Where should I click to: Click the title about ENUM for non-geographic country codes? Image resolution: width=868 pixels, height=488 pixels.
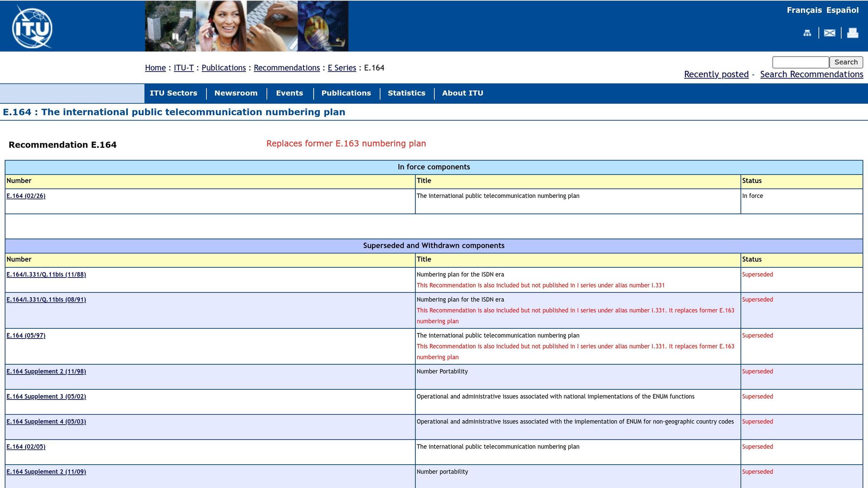click(575, 421)
